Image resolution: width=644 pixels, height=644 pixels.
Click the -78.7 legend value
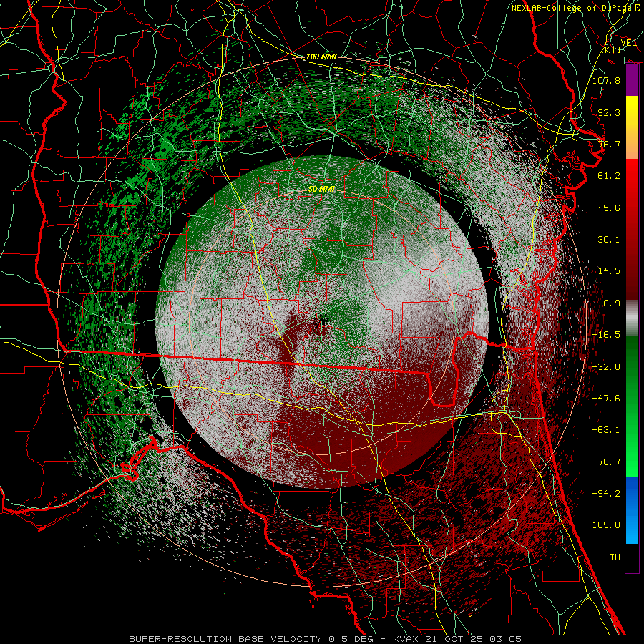pos(606,462)
